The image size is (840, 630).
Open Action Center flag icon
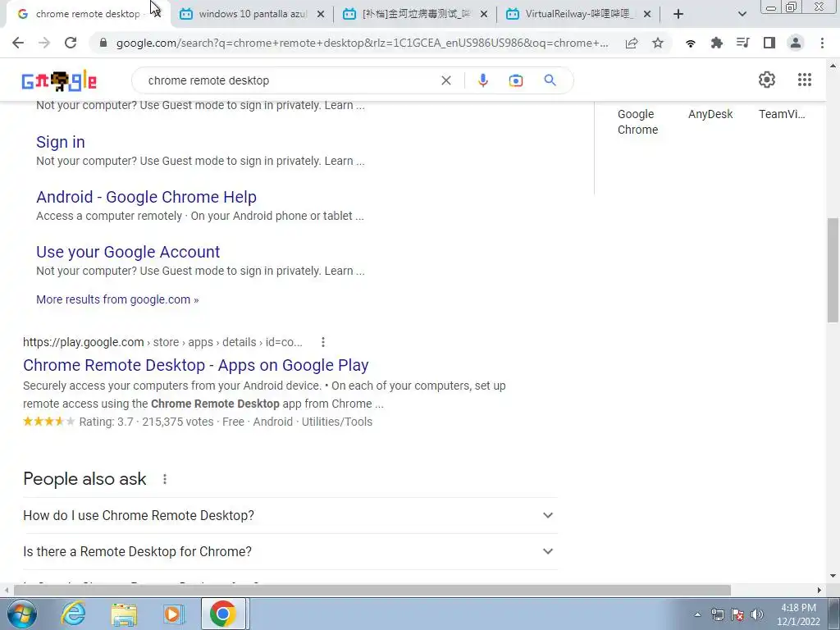pyautogui.click(x=737, y=614)
